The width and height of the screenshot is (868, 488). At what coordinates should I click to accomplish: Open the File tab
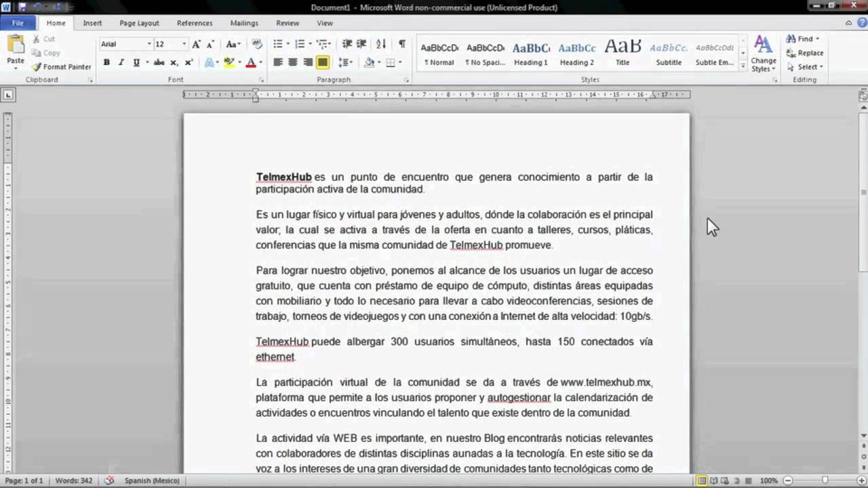pyautogui.click(x=18, y=23)
